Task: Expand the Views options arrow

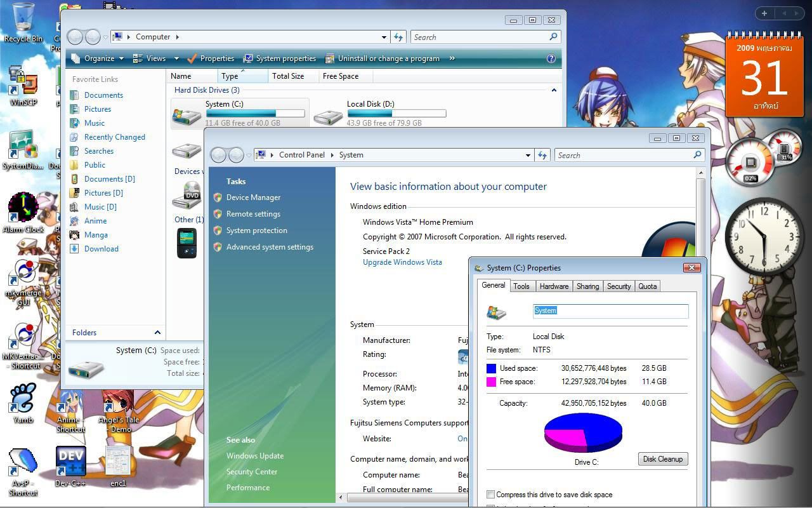Action: pos(176,58)
